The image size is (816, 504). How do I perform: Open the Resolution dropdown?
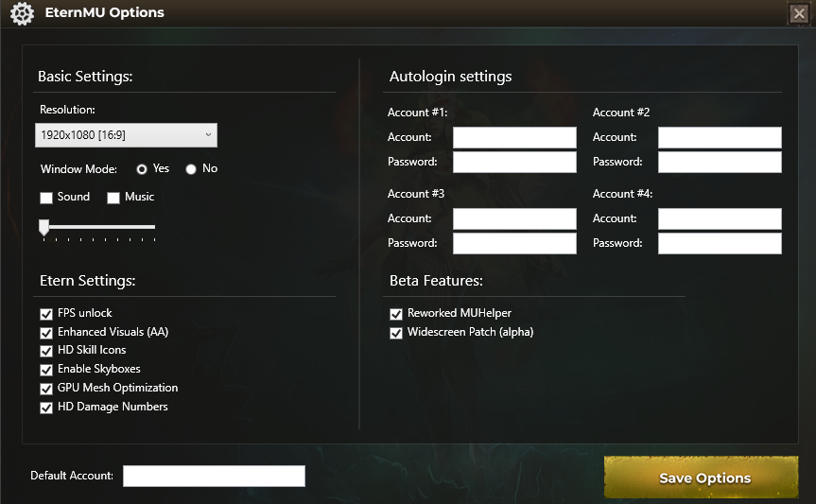coord(126,135)
